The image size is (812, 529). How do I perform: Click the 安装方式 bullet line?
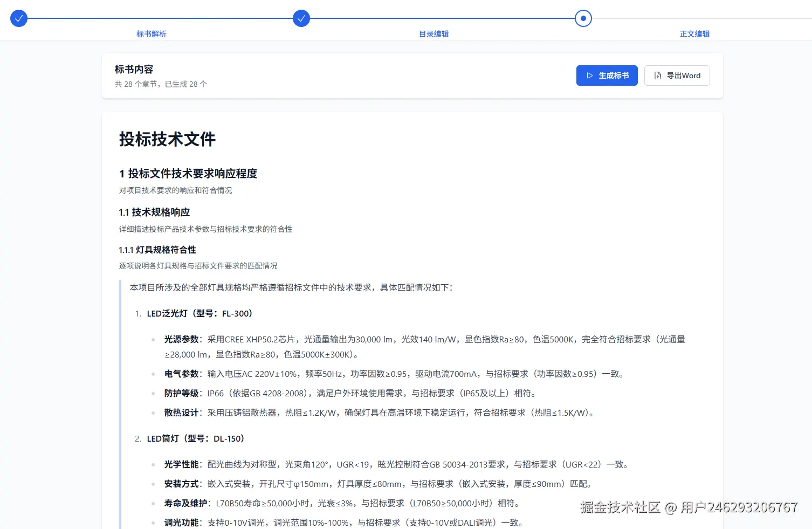pos(378,484)
